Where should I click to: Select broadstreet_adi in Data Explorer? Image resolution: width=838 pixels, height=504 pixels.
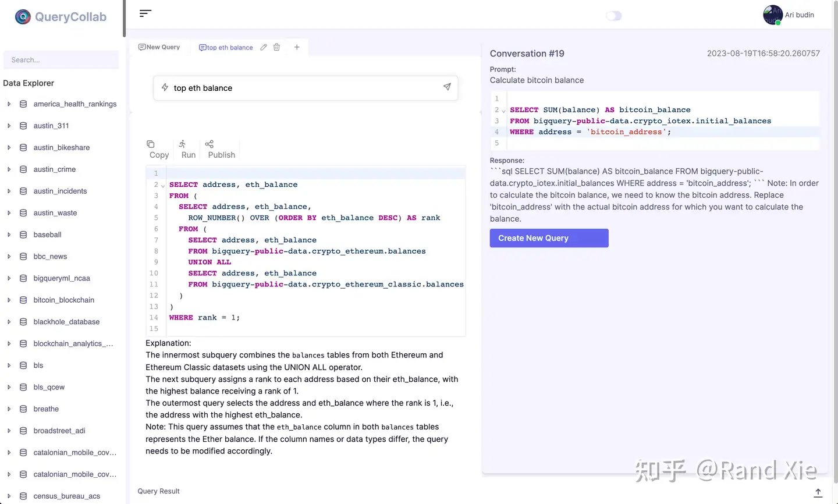click(59, 431)
